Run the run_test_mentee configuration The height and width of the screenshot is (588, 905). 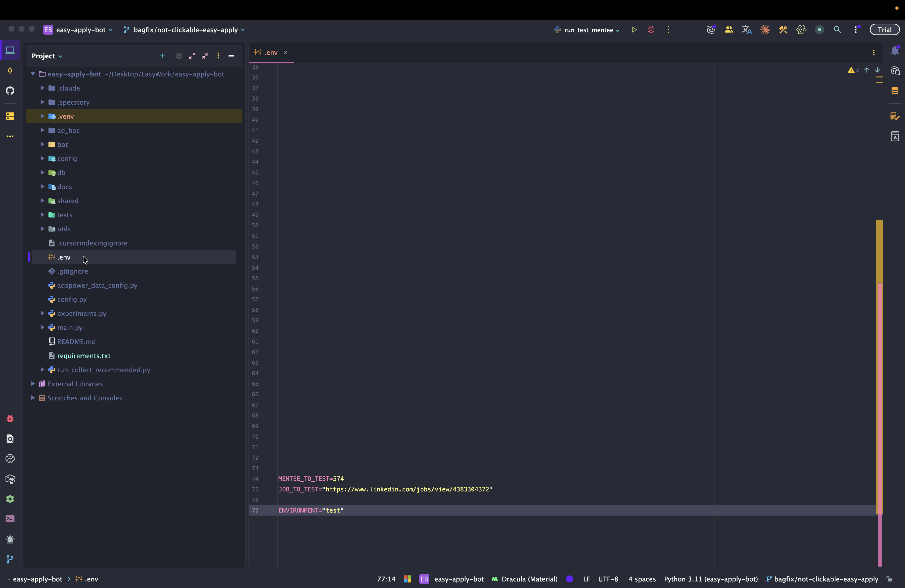tap(634, 30)
